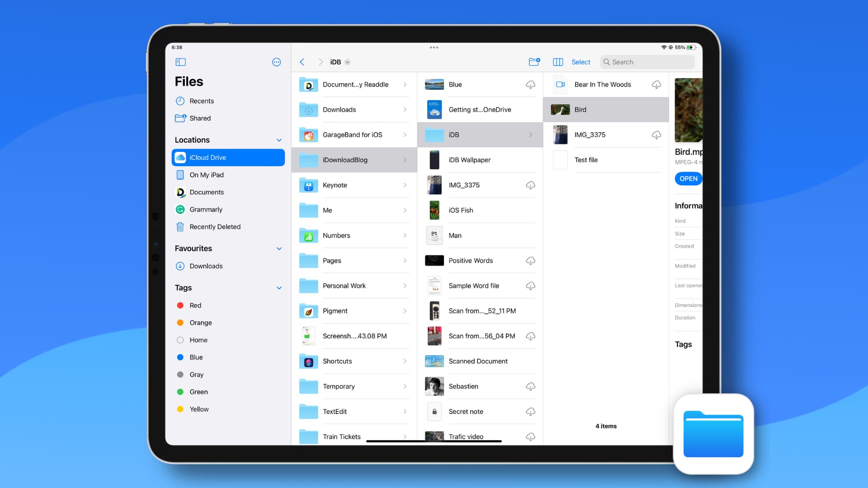The image size is (868, 488).
Task: Open the Pigment folder
Action: 354,311
